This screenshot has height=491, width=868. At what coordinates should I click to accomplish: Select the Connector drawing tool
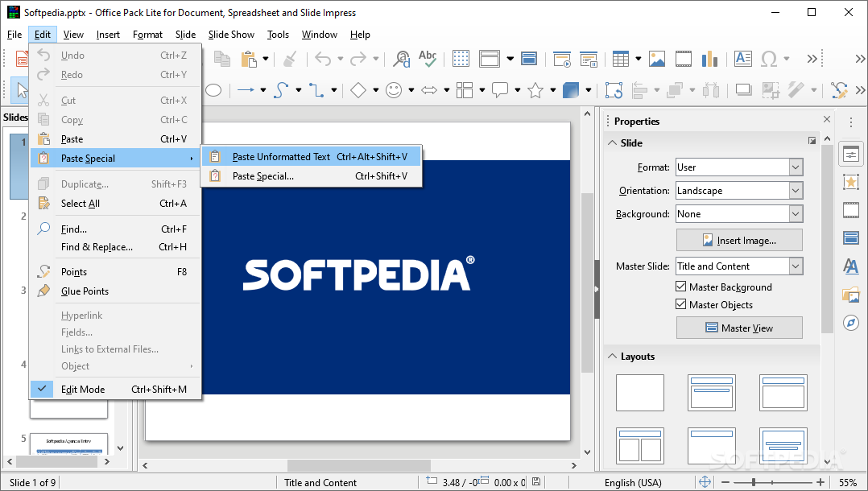pyautogui.click(x=316, y=89)
